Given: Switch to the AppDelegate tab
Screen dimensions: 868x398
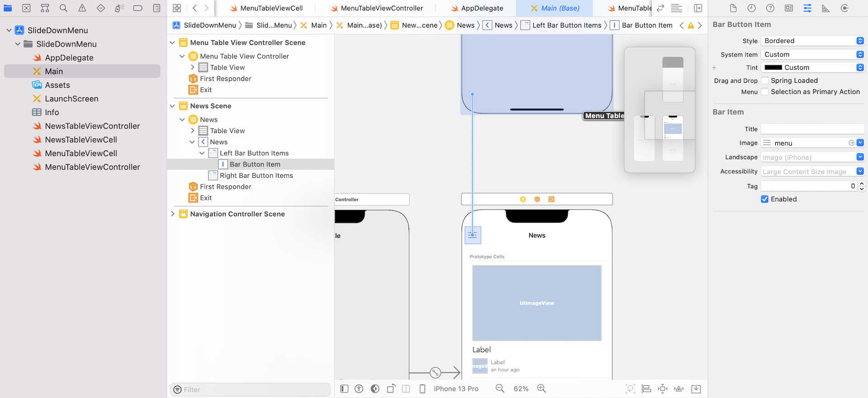Looking at the screenshot, I should tap(482, 8).
